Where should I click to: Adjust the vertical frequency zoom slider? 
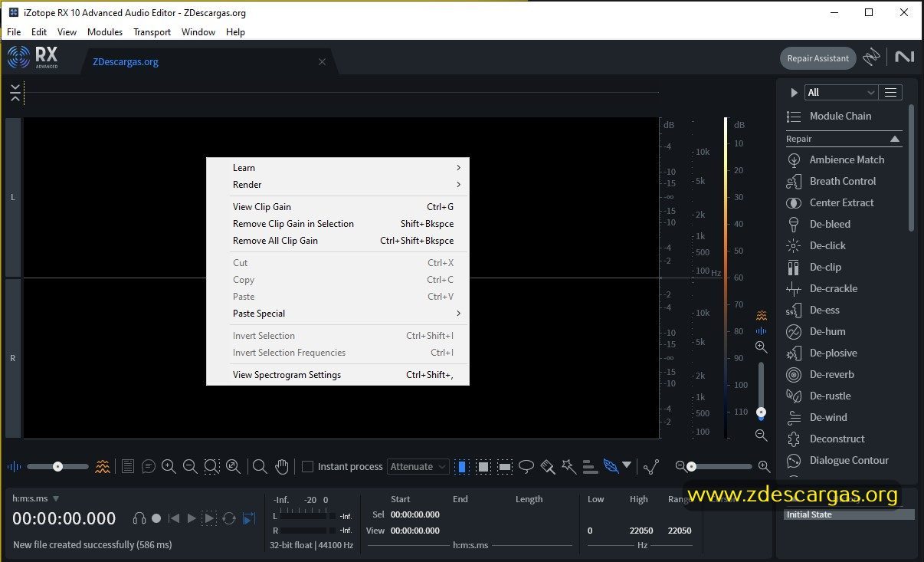761,391
